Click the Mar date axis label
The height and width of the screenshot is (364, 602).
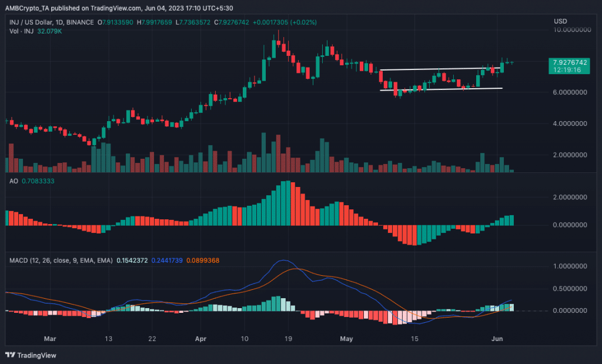click(50, 339)
